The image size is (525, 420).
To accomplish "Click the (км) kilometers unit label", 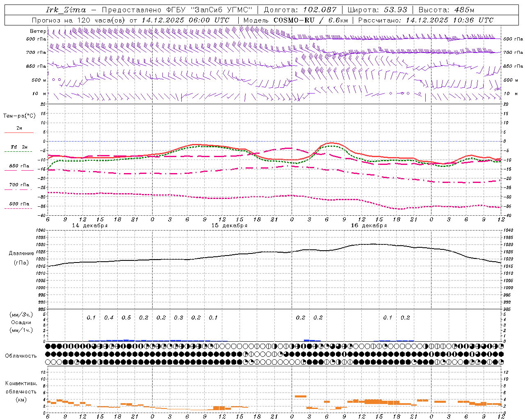I will [21, 399].
